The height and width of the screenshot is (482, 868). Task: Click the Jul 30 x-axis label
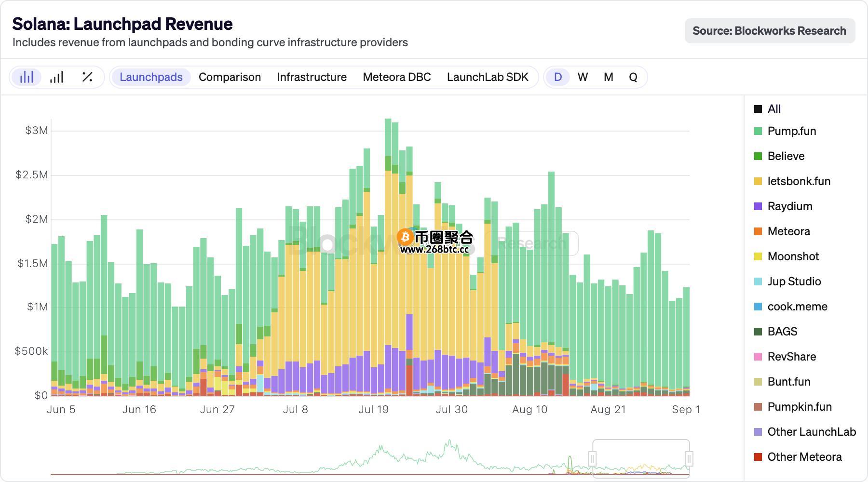point(452,410)
